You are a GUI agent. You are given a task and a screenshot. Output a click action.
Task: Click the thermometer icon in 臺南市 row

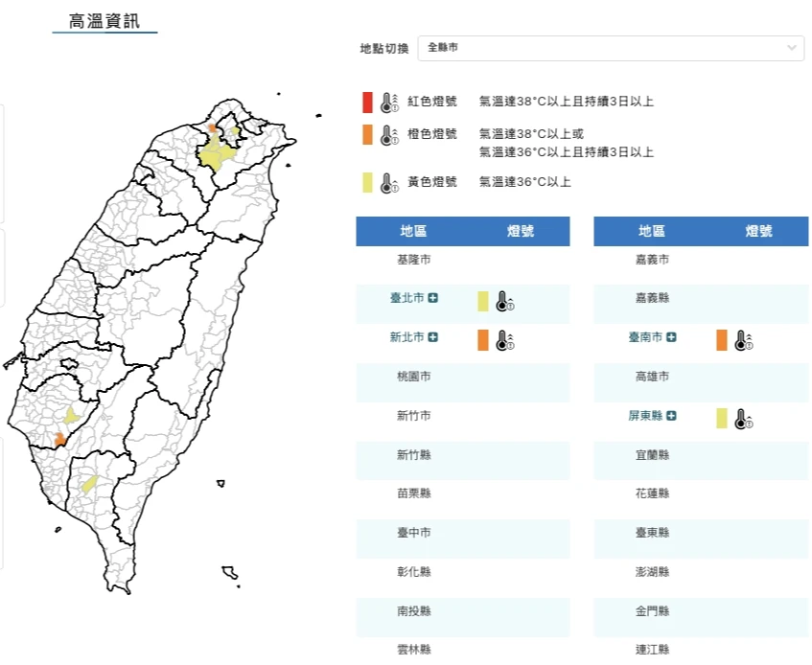[743, 340]
